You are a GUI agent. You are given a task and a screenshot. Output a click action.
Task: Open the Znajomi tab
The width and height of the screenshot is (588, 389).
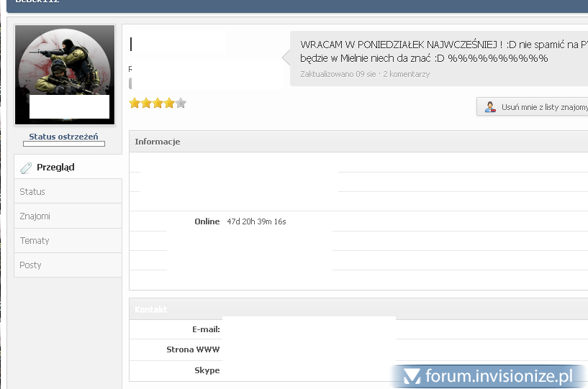tap(35, 216)
